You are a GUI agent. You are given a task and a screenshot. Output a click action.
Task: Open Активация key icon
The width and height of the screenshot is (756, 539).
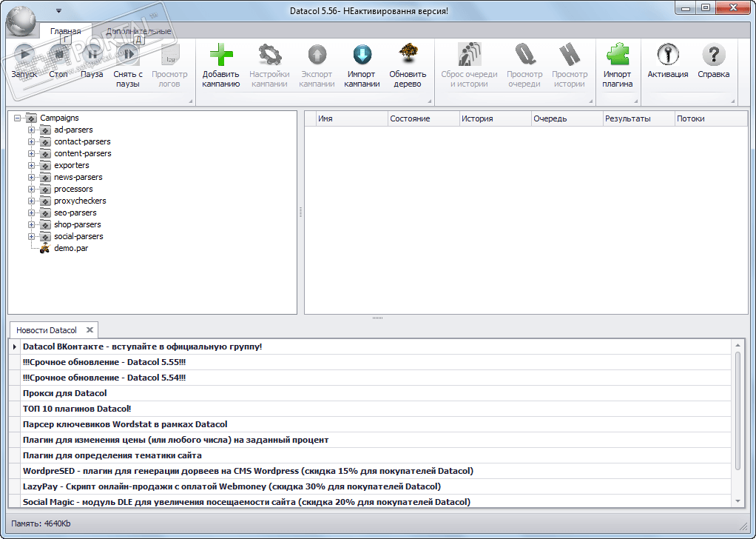pos(668,55)
